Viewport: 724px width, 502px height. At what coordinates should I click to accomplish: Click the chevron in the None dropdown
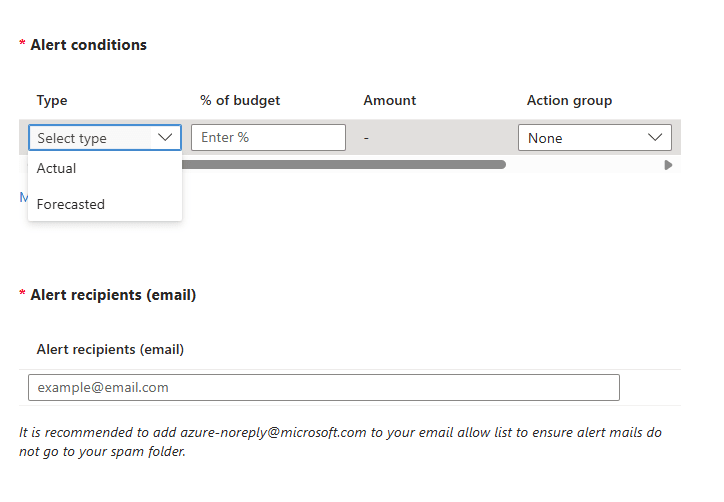click(x=656, y=137)
